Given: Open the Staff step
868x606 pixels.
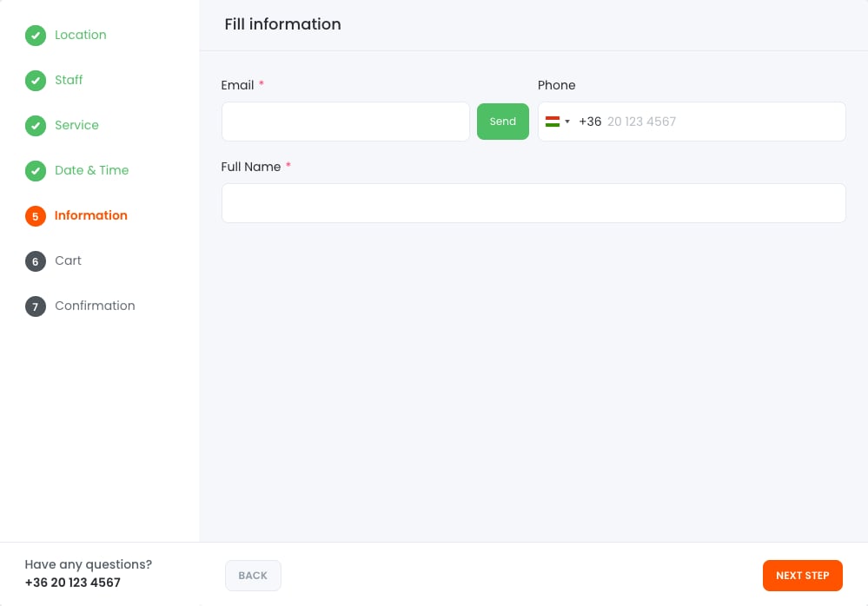Looking at the screenshot, I should pyautogui.click(x=69, y=80).
